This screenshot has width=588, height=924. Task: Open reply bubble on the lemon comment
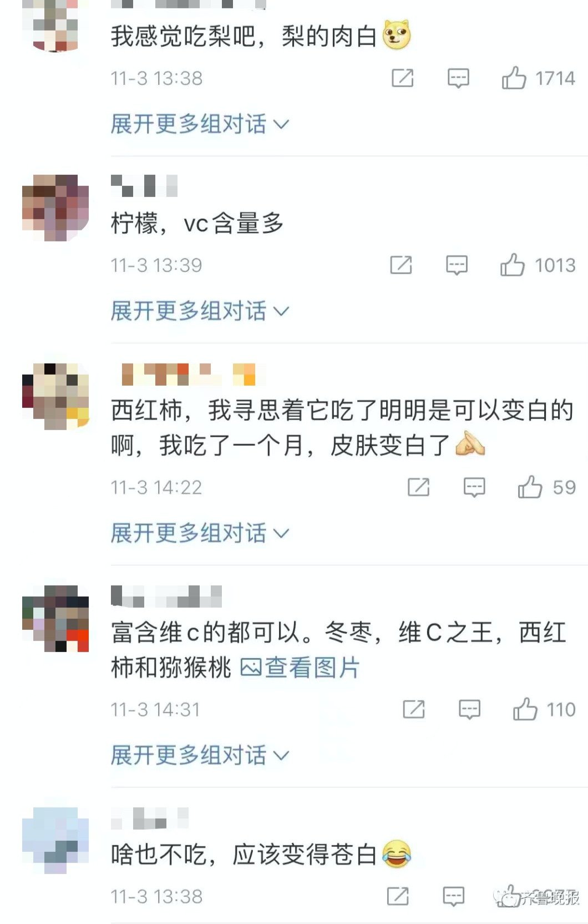[x=457, y=265]
